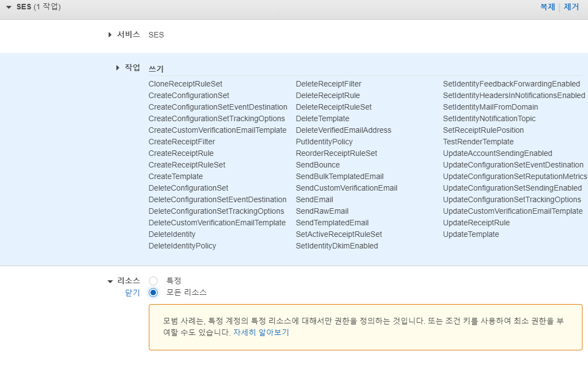Click SetReceiptRulePosition action
The height and width of the screenshot is (368, 588).
click(x=483, y=131)
